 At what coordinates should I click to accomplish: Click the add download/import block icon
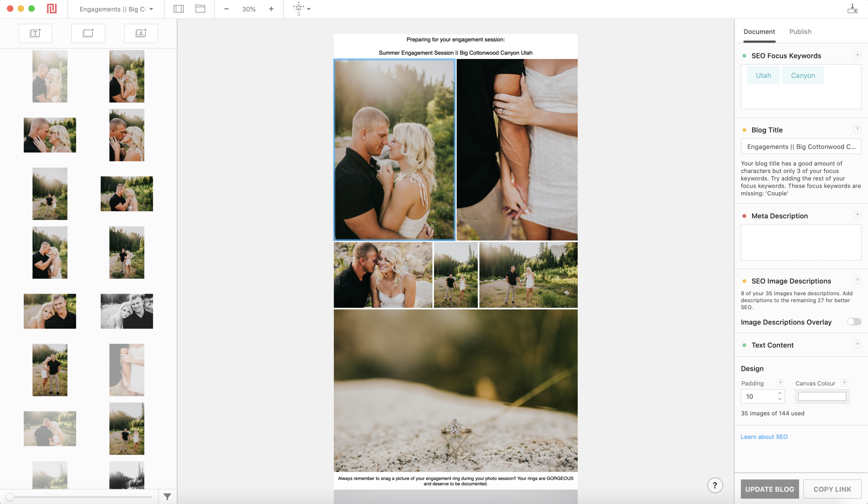click(x=141, y=33)
